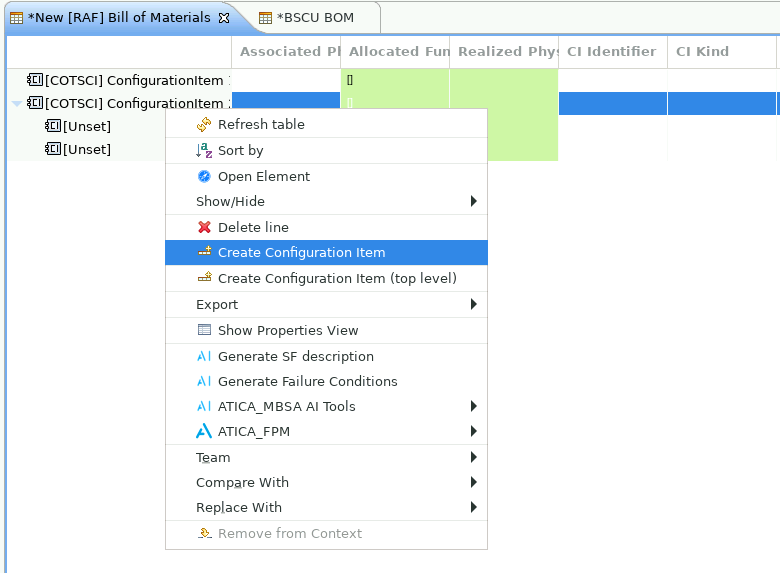Click the CI Identifier column header

[x=613, y=51]
